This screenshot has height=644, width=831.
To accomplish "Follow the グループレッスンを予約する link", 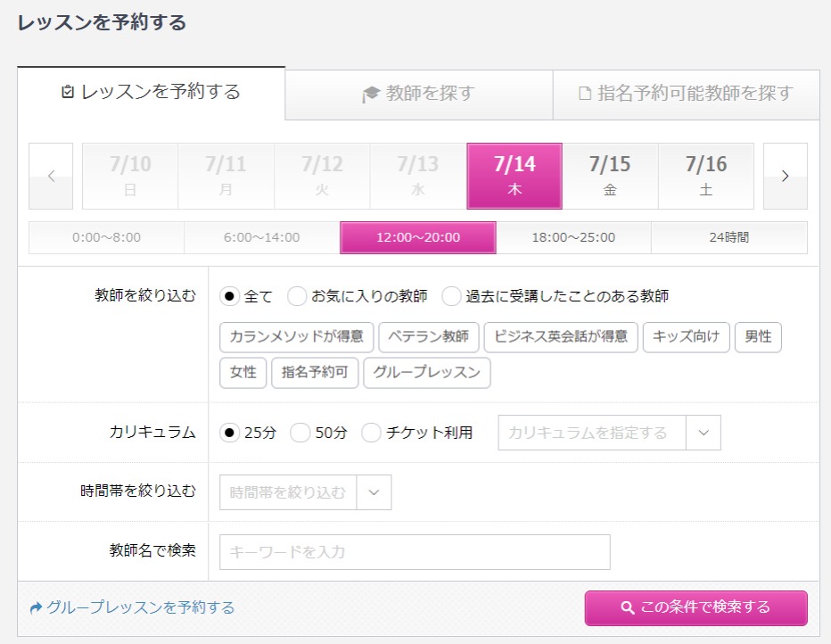I will (x=132, y=607).
